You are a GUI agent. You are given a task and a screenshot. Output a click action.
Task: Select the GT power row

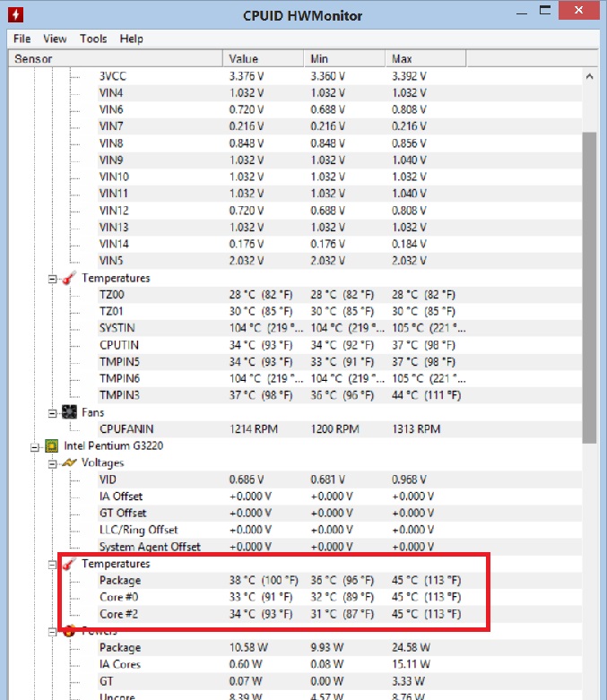tap(340, 681)
